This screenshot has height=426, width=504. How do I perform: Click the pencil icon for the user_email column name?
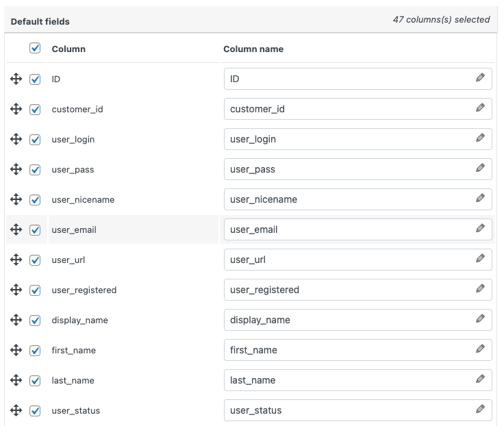[x=480, y=228]
